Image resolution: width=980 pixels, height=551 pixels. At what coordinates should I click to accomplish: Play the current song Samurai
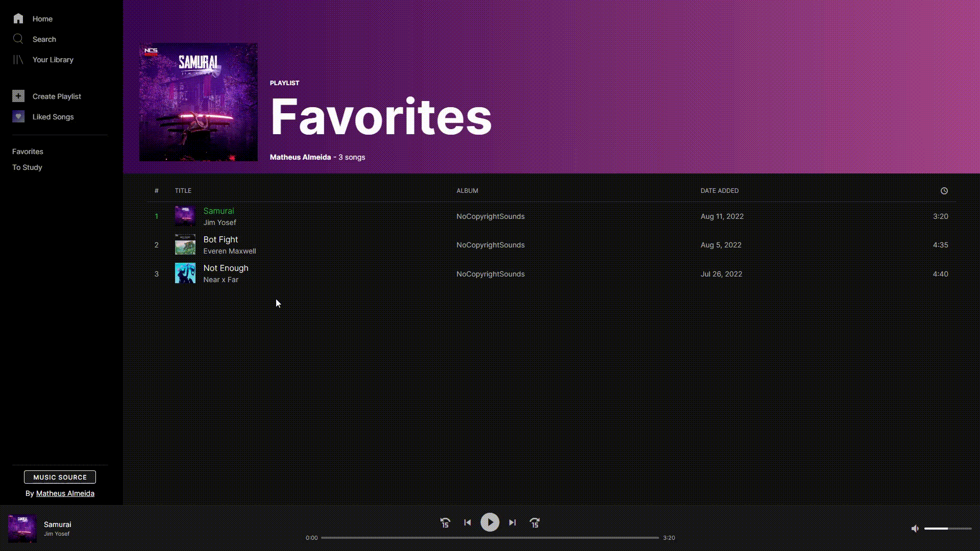[x=490, y=522]
